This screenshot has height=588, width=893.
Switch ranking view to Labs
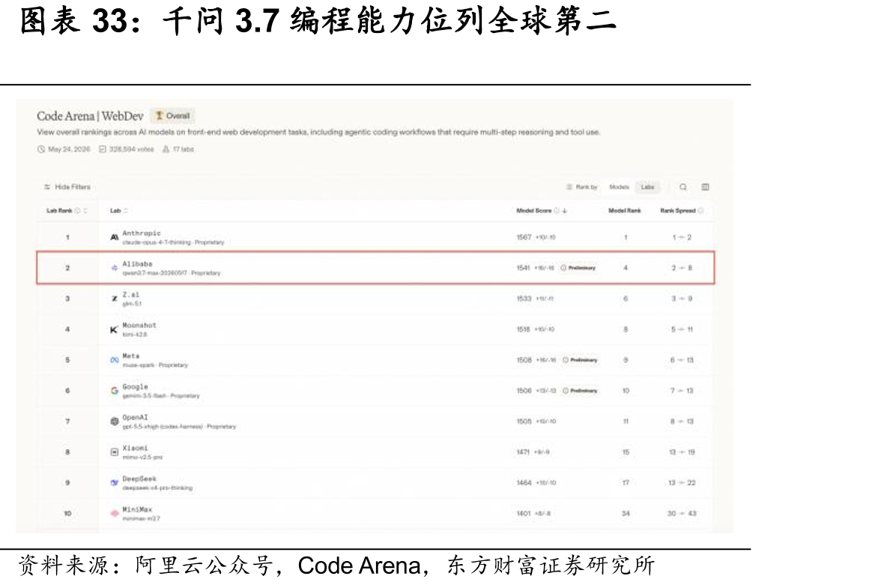tap(647, 187)
